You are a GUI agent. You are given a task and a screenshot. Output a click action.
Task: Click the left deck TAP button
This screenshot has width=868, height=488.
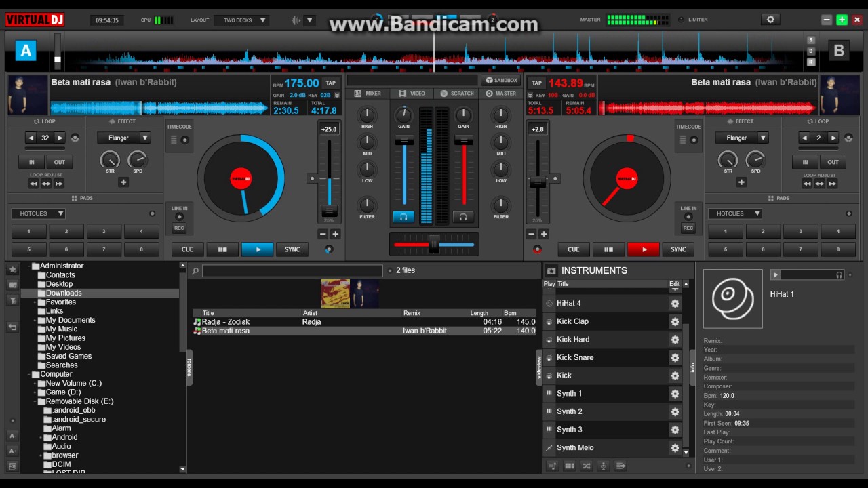click(331, 83)
